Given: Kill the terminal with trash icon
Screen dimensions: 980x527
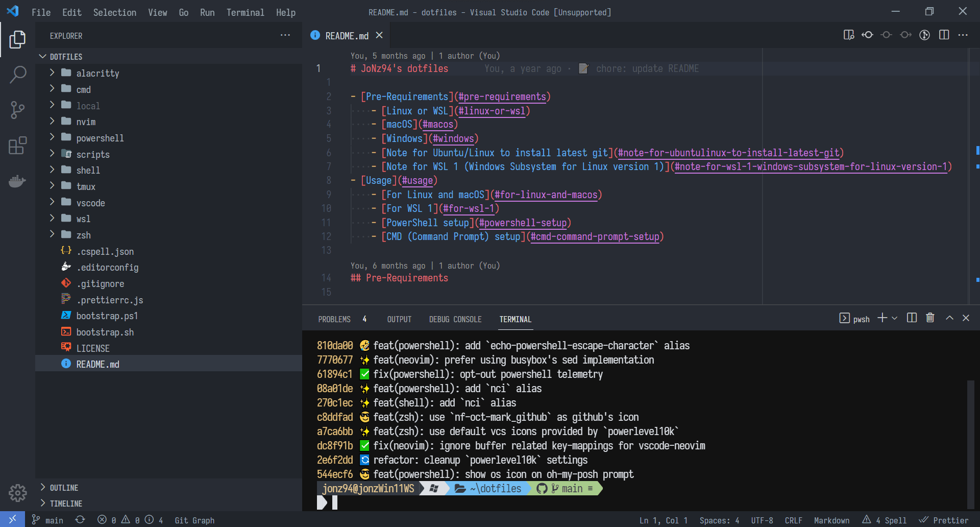Looking at the screenshot, I should (x=930, y=318).
